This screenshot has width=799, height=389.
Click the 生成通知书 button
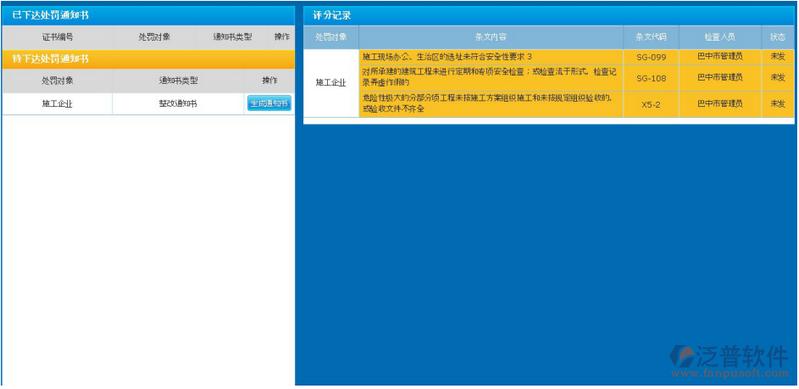coord(269,103)
